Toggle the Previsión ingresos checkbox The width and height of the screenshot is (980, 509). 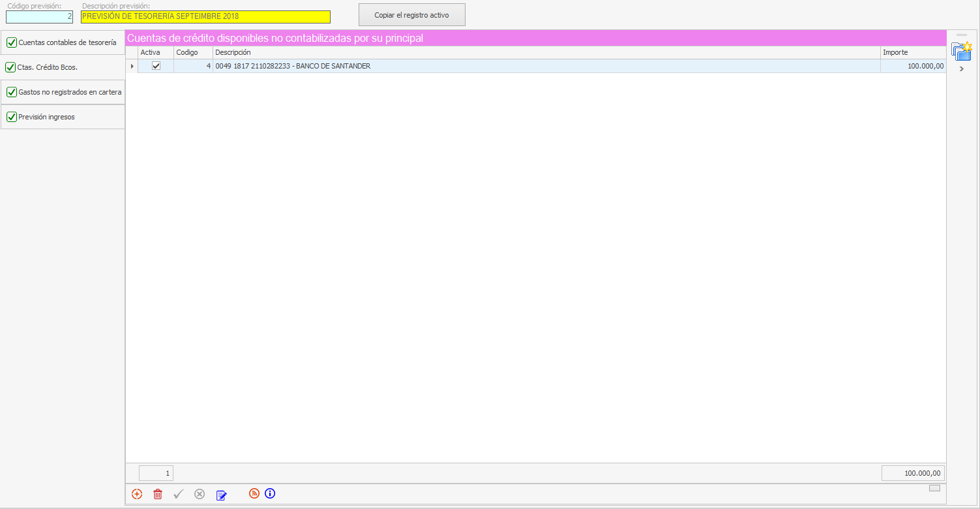(x=11, y=117)
